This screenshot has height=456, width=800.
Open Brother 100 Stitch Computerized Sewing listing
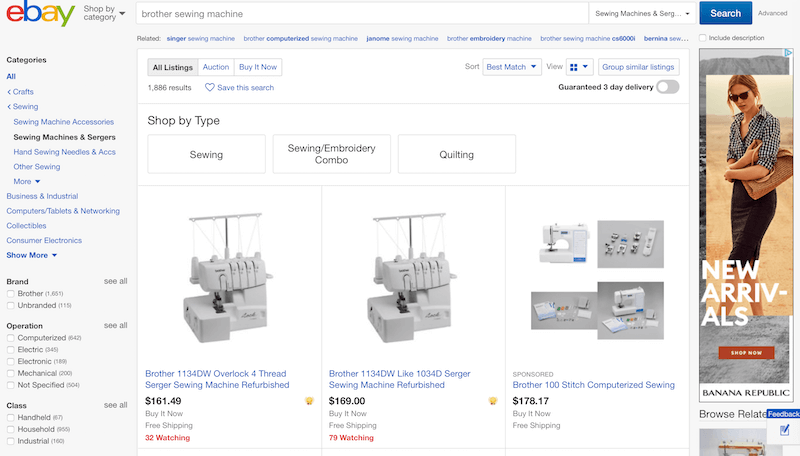click(593, 385)
